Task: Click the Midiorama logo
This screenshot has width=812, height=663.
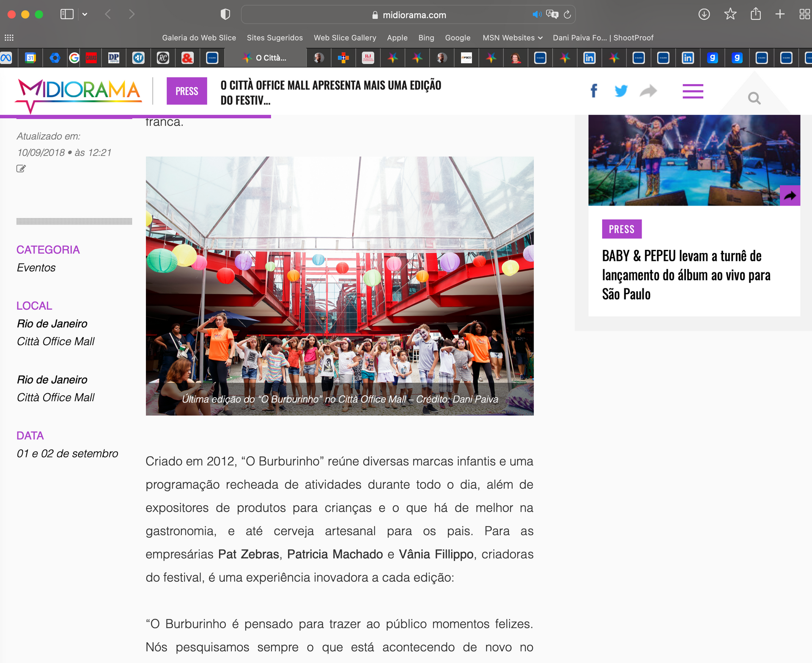Action: coord(78,93)
